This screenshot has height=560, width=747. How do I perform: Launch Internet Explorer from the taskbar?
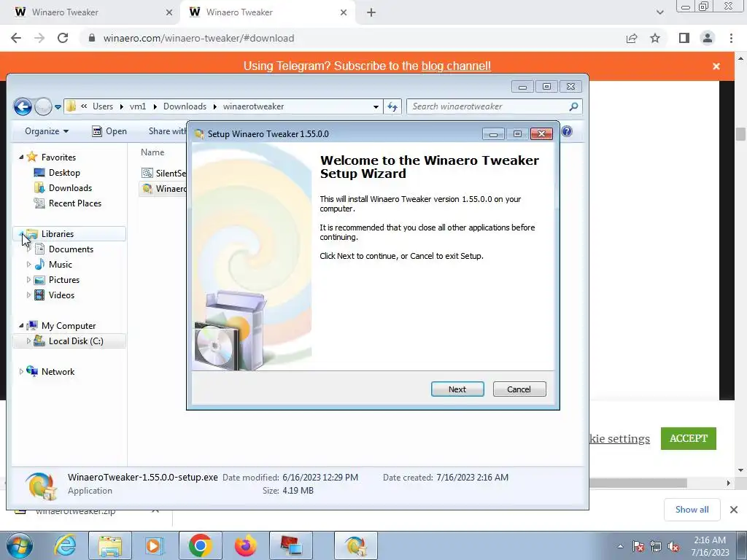[65, 545]
